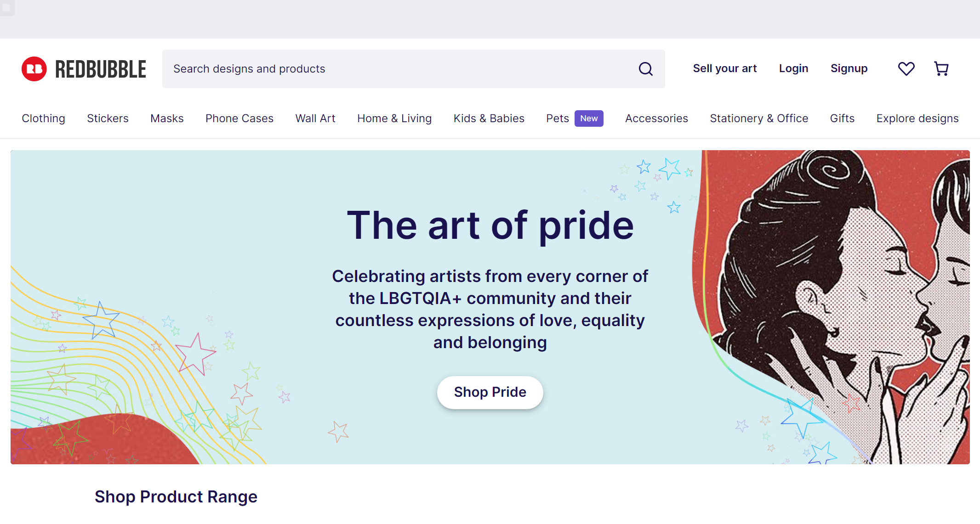980x524 pixels.
Task: Click the Redbubble logo icon
Action: (34, 69)
